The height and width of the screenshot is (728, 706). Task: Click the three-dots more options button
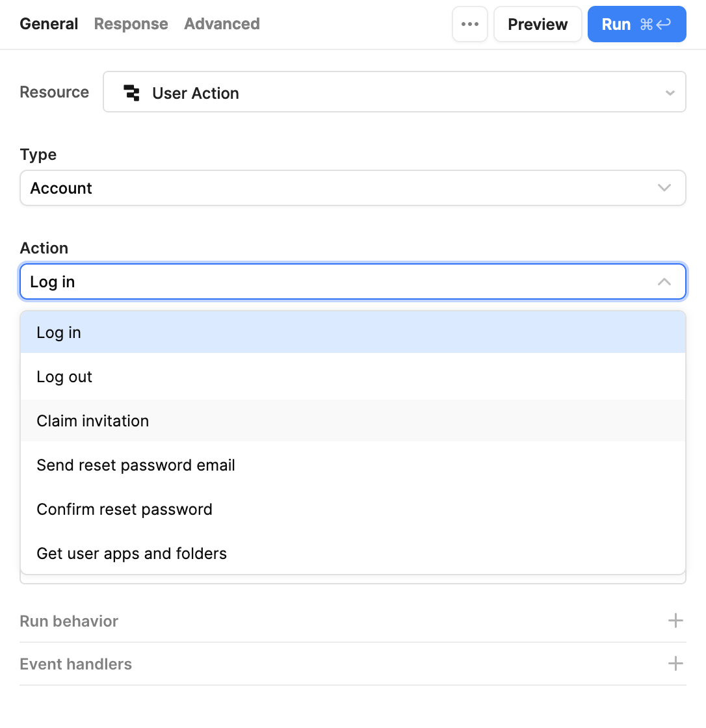pos(469,25)
